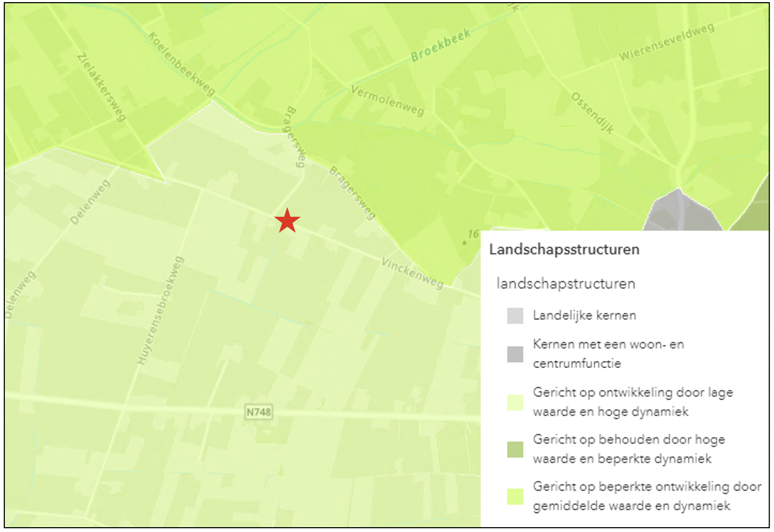Click the 'Landschapsstructuren' legend title
The image size is (774, 532).
(x=564, y=249)
